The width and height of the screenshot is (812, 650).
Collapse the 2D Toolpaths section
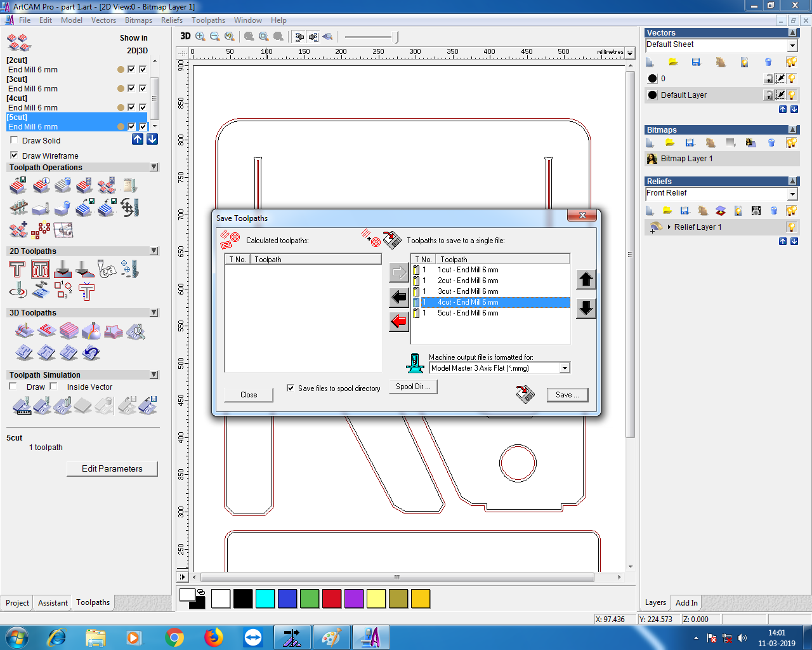coord(154,251)
